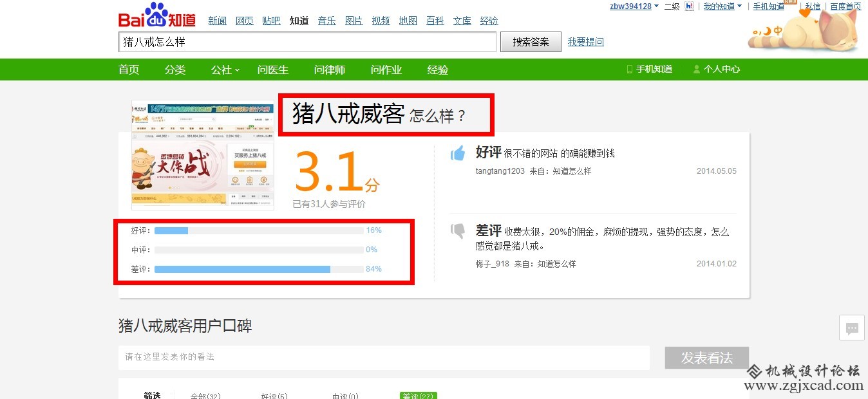Select the 知道 search tab
The width and height of the screenshot is (868, 399).
(299, 21)
